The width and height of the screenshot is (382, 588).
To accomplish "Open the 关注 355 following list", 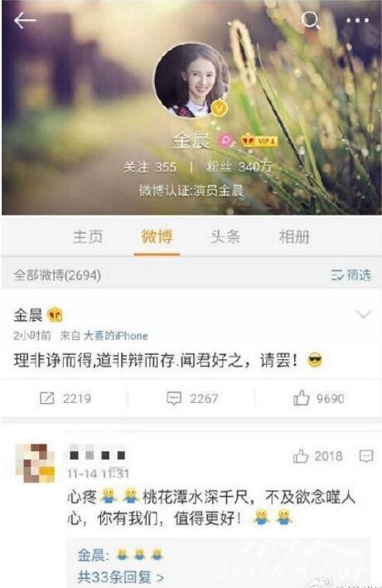I will tap(150, 167).
